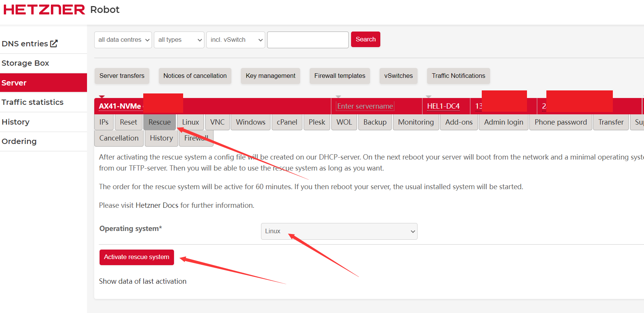Open DNS entries external link
The image size is (644, 313).
(x=30, y=44)
